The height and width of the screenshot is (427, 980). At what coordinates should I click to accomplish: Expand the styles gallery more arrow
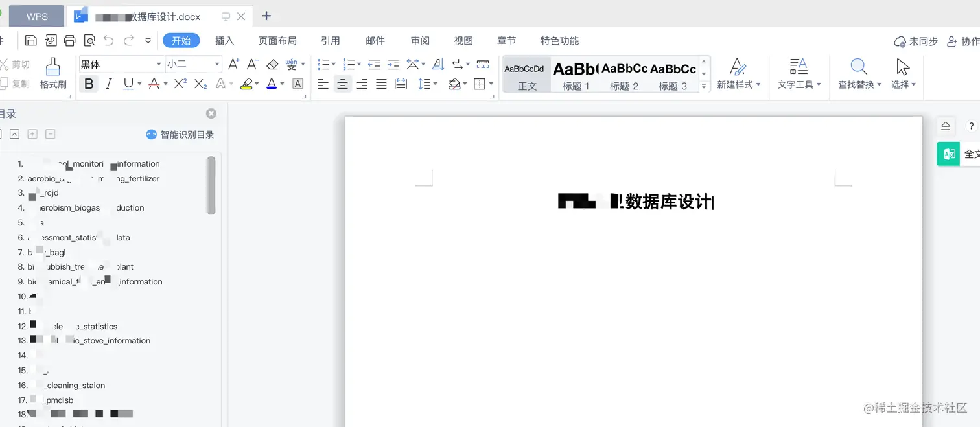(705, 86)
